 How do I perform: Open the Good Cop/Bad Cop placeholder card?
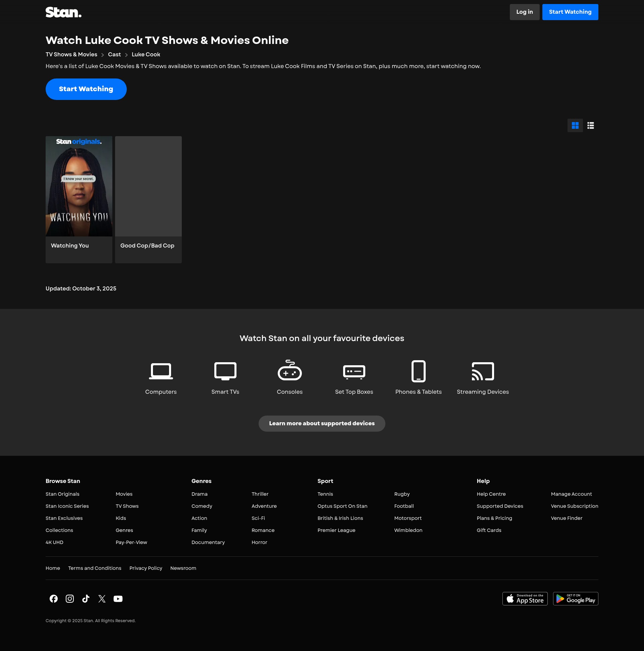click(148, 200)
